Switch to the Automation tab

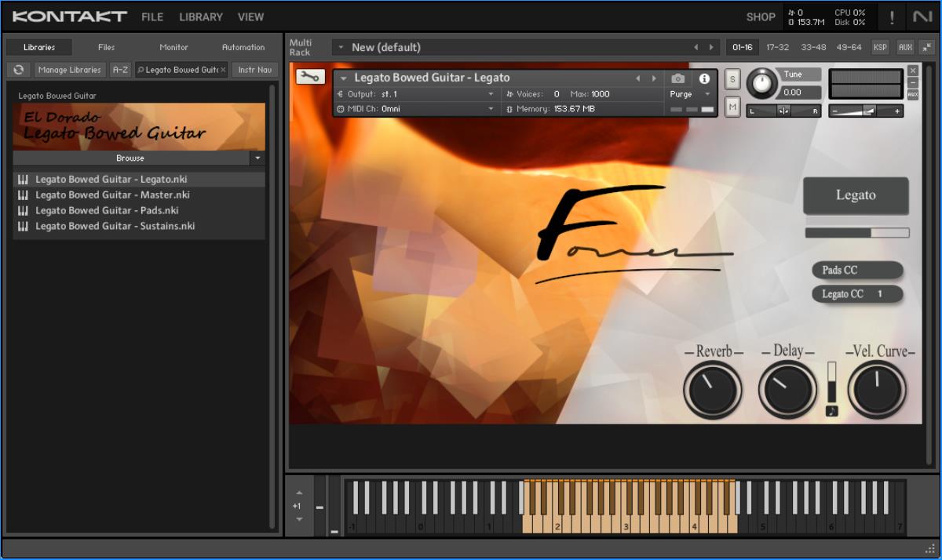point(243,47)
